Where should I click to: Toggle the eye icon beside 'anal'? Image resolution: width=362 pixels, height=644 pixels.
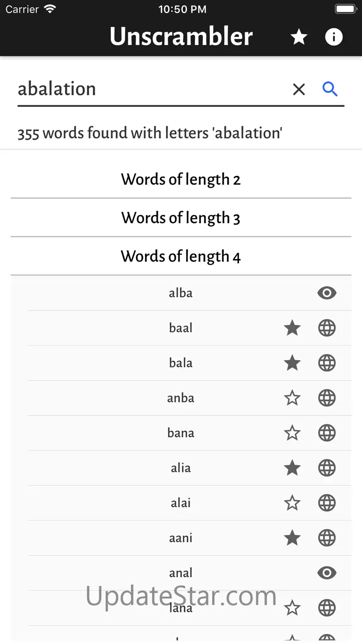point(327,573)
